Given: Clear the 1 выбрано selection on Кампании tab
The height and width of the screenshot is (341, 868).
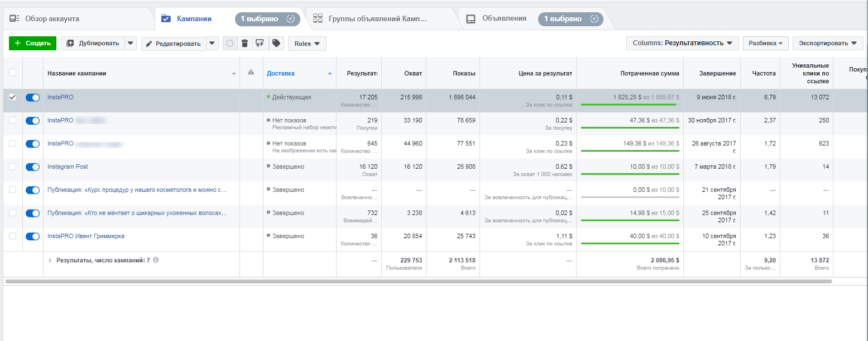Looking at the screenshot, I should coord(290,19).
